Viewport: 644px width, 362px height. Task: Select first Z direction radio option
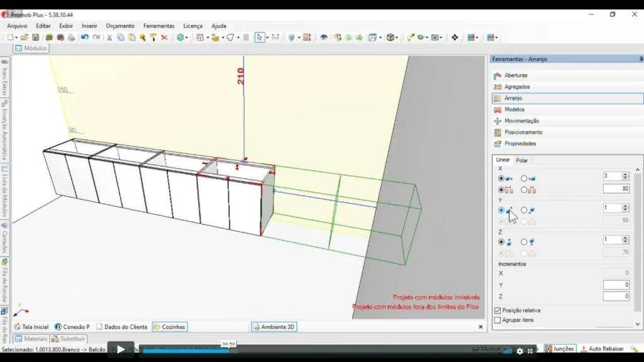(x=501, y=242)
